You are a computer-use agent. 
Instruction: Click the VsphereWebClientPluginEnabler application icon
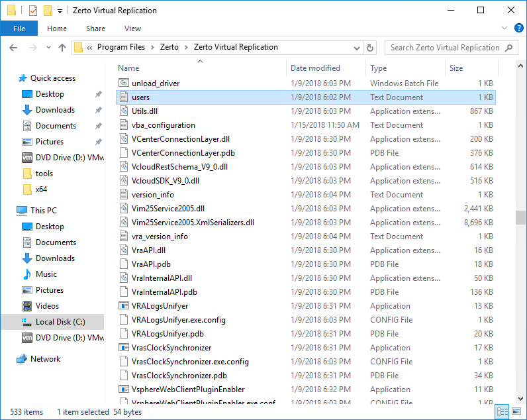tap(124, 389)
